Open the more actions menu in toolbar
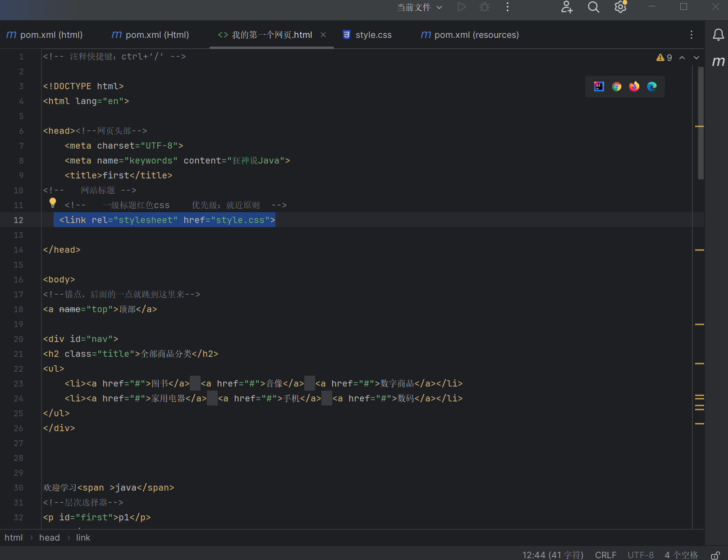The image size is (728, 560). pyautogui.click(x=508, y=7)
